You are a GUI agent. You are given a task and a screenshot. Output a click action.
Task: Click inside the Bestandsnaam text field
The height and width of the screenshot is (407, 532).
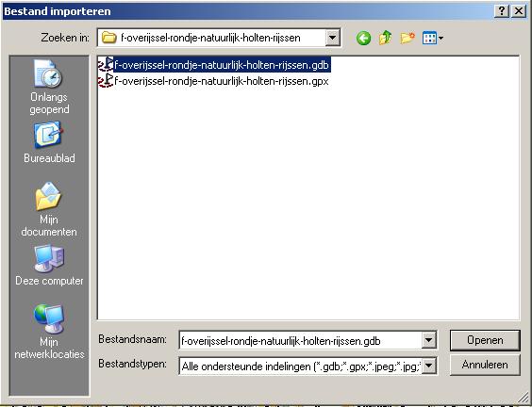tap(300, 340)
